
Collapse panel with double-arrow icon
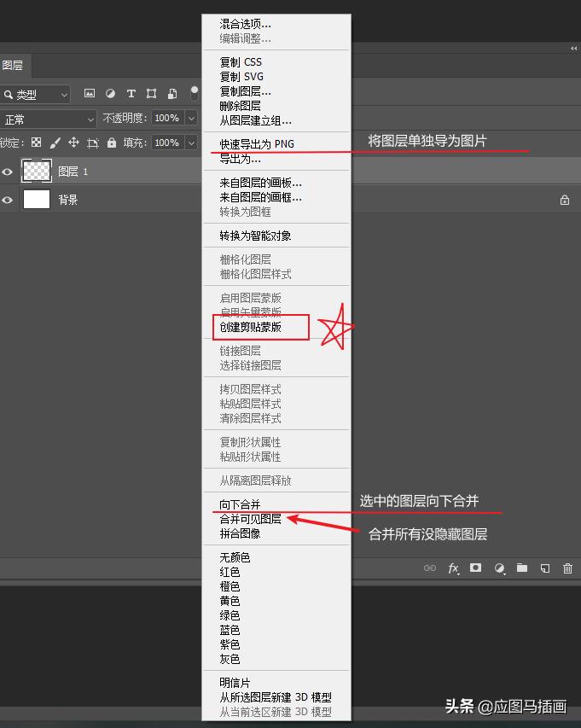point(574,49)
